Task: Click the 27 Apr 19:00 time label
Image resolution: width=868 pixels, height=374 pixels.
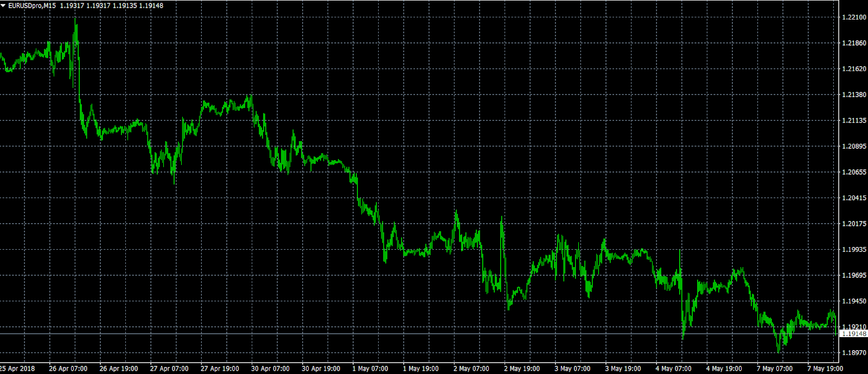Action: [x=220, y=369]
